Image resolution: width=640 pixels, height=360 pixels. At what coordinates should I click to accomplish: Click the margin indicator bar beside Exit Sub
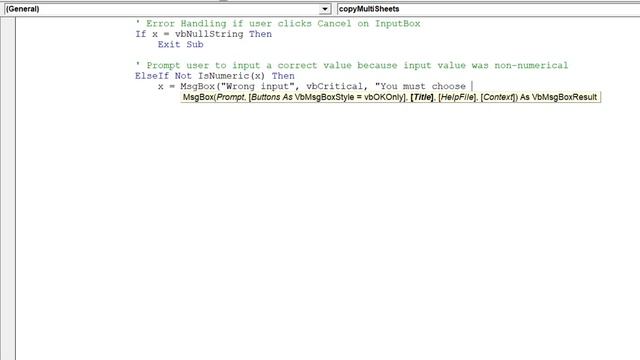tap(8, 44)
